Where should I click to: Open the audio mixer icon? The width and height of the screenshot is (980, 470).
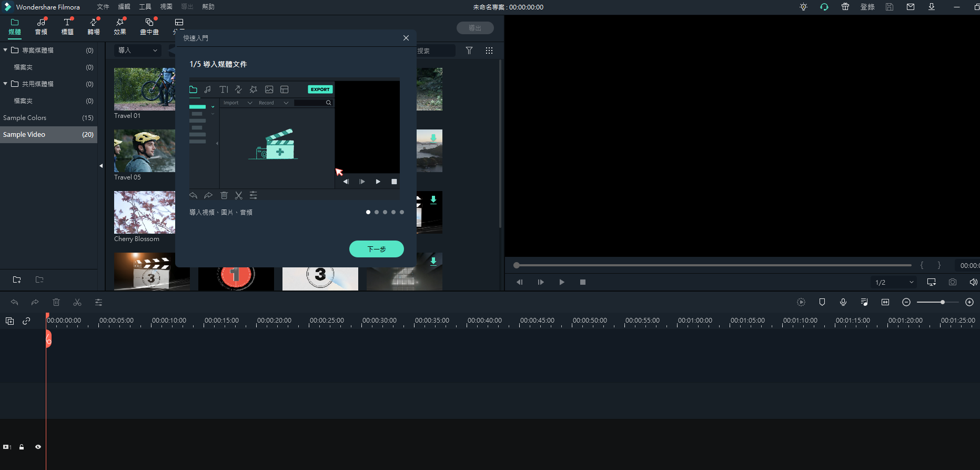(864, 302)
